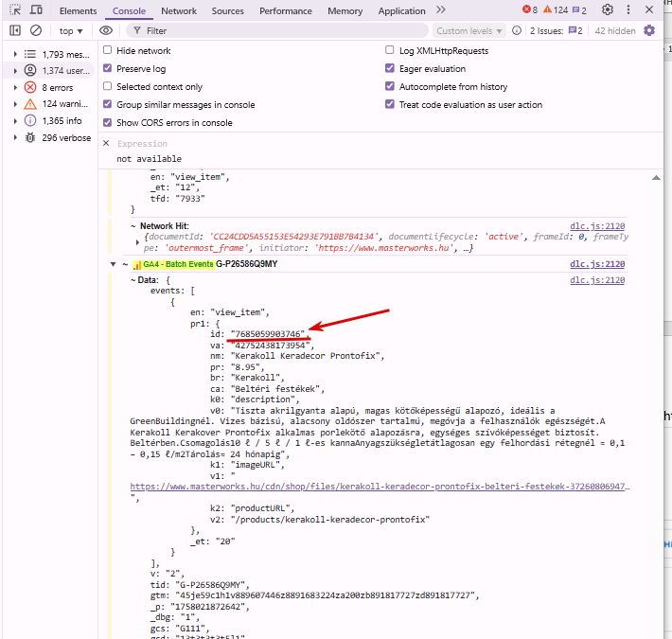Open dlc.js:2120 link beside GA4 Batch Events

point(597,264)
